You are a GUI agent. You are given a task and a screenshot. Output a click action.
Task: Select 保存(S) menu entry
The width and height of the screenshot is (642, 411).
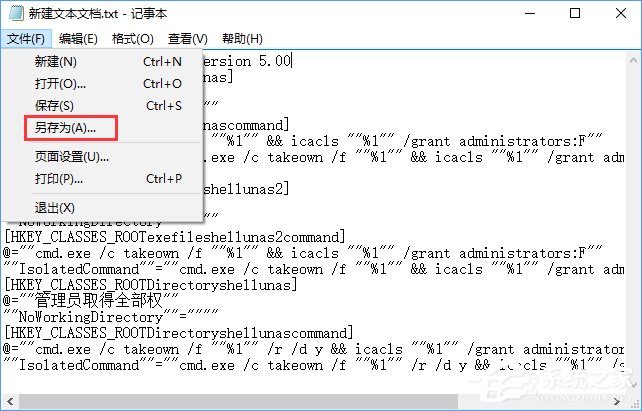pyautogui.click(x=102, y=106)
